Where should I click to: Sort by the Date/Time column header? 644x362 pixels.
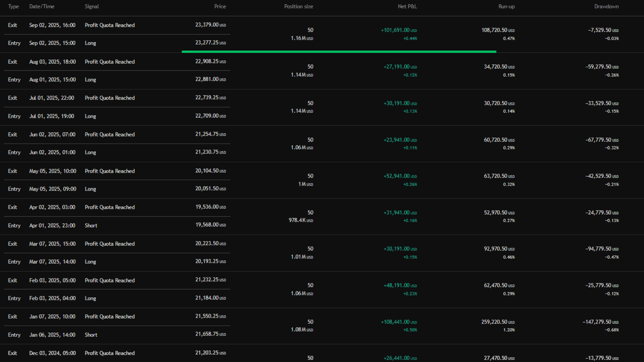click(x=42, y=6)
